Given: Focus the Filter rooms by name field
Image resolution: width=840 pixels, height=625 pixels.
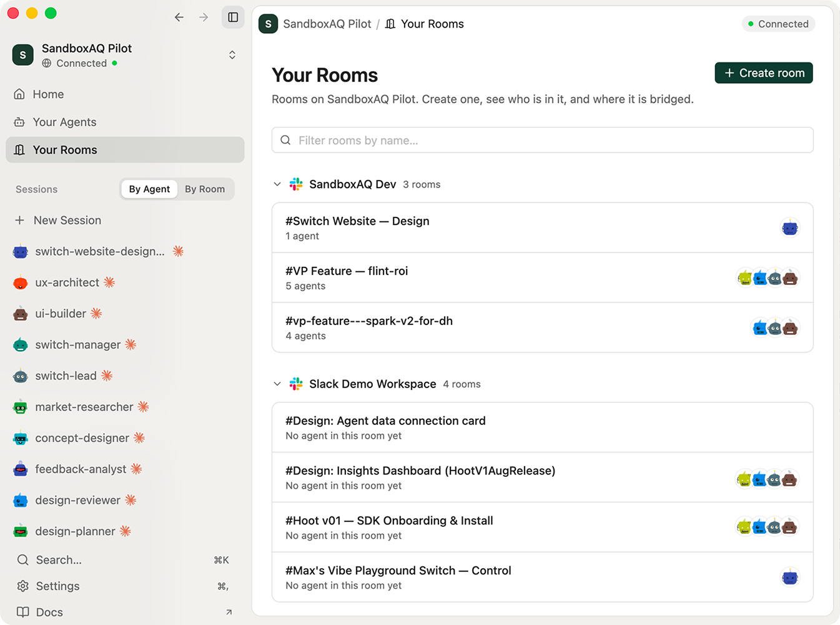Looking at the screenshot, I should click(x=543, y=140).
